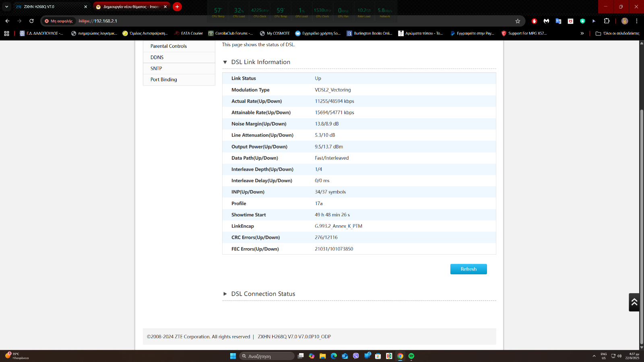Open the weather widget showing 35°C
The image size is (644, 362).
click(x=17, y=356)
